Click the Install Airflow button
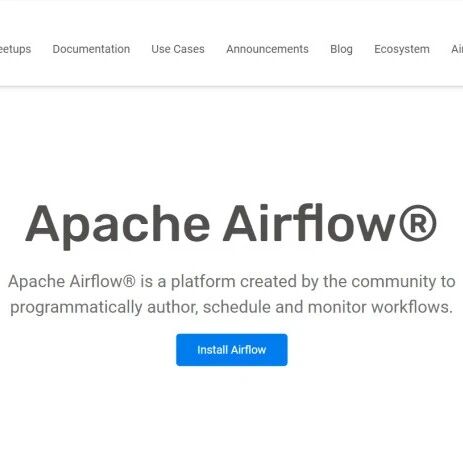 (232, 350)
